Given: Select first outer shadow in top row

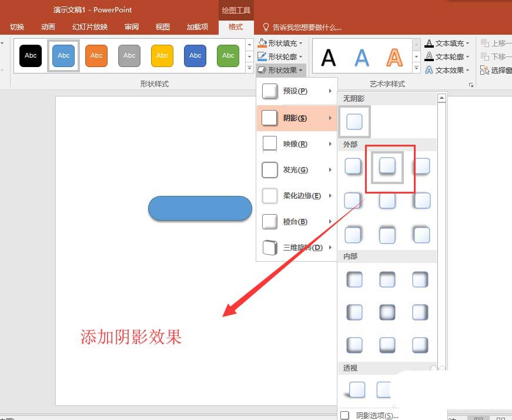Looking at the screenshot, I should pyautogui.click(x=353, y=166).
